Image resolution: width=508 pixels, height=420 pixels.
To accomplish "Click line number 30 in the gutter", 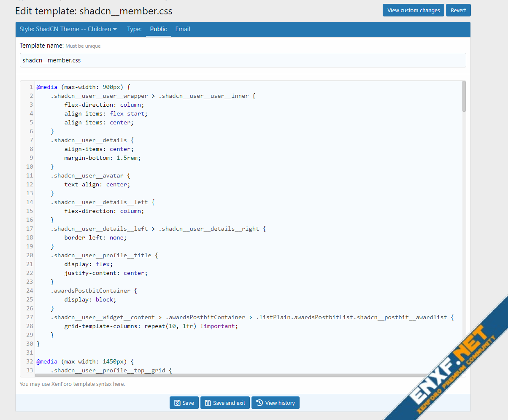I will 30,344.
